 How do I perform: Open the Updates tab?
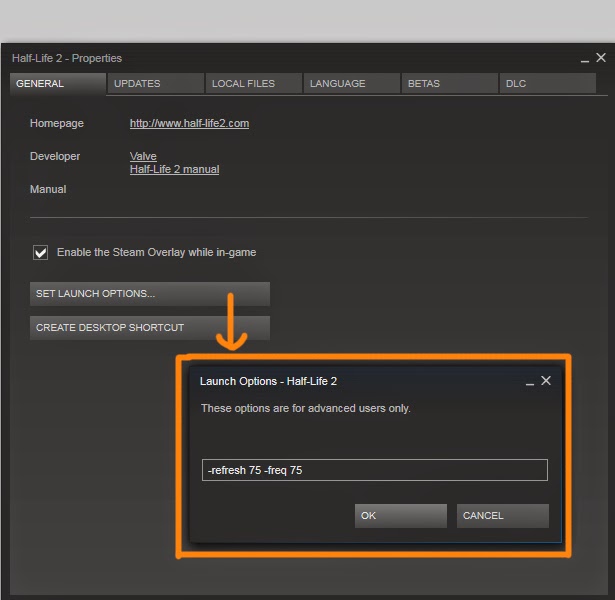(156, 84)
